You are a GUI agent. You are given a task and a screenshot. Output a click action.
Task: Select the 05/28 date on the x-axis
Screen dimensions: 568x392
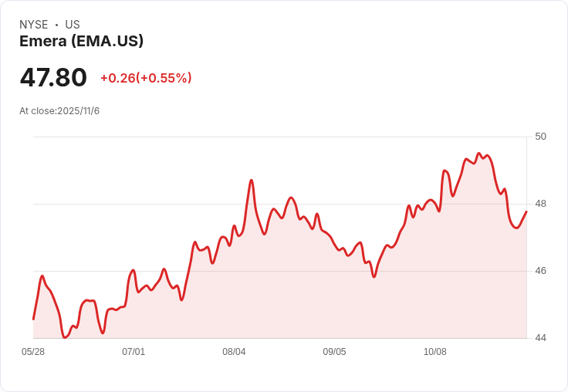pyautogui.click(x=33, y=352)
